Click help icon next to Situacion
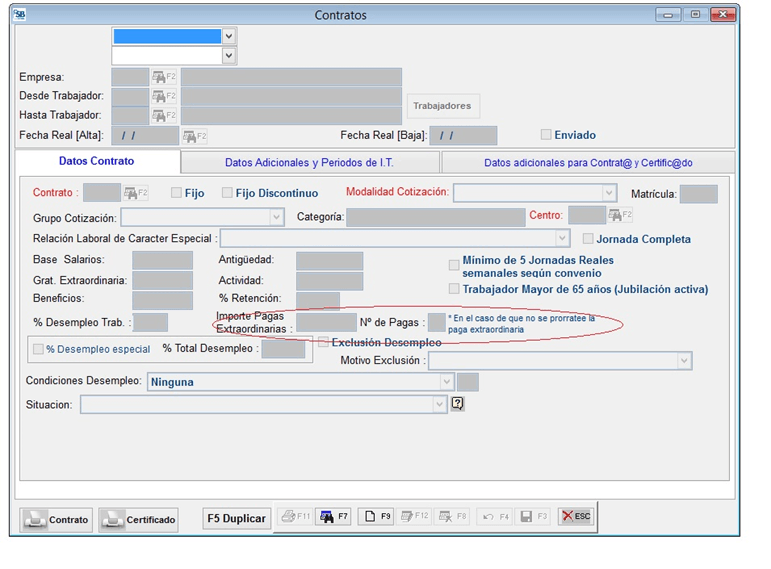 tap(458, 404)
